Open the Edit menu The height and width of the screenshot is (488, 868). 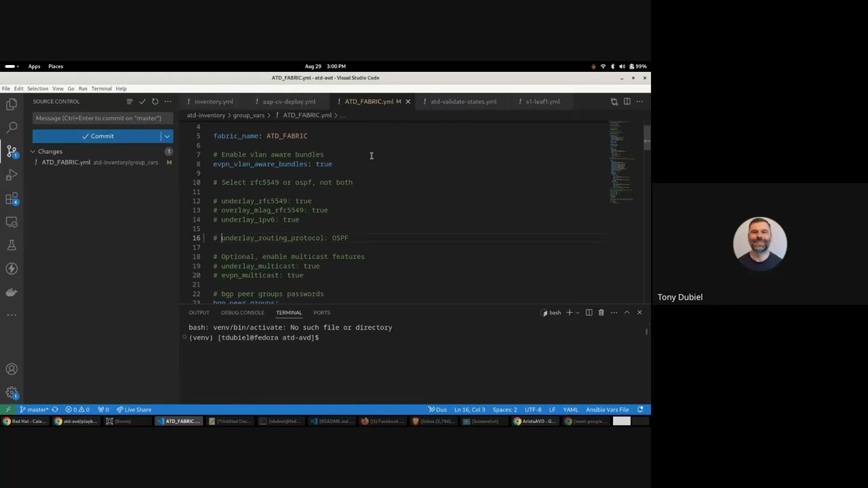point(18,89)
